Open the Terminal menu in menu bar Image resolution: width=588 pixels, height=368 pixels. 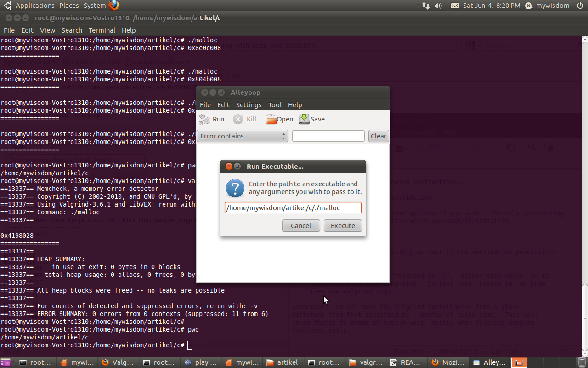click(102, 30)
